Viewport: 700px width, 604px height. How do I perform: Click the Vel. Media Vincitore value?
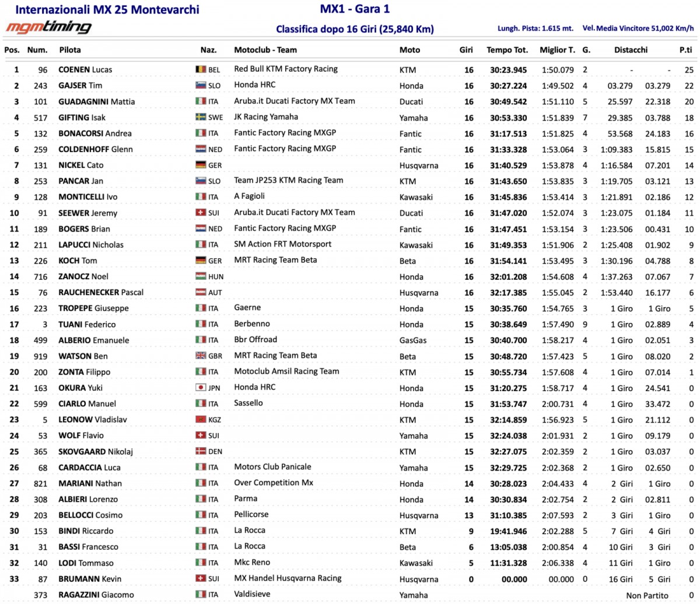639,28
